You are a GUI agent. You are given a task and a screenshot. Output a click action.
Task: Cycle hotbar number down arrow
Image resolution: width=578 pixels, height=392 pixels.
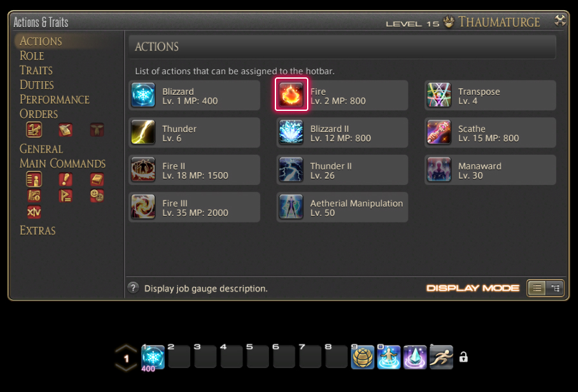[x=126, y=367]
